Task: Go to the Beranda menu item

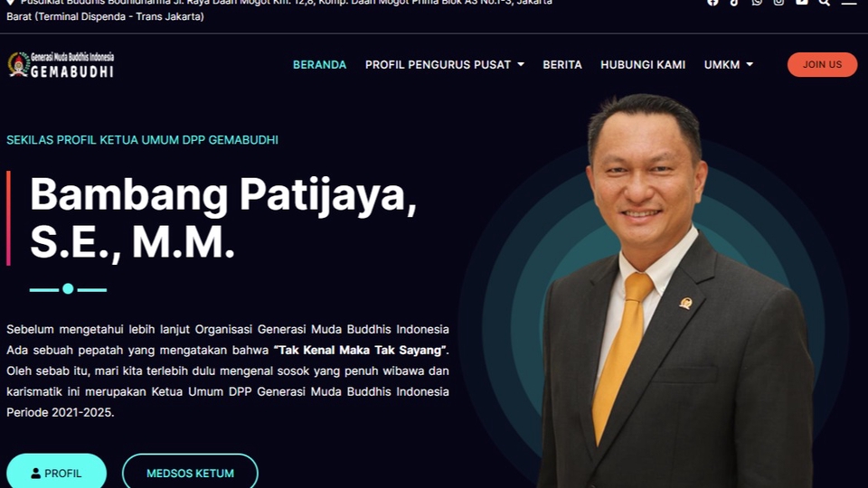Action: [x=319, y=65]
